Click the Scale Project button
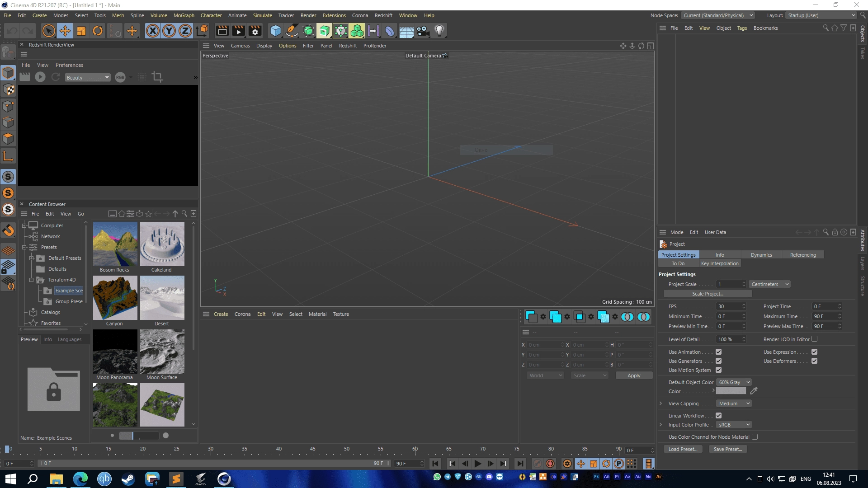This screenshot has width=868, height=488. pyautogui.click(x=708, y=294)
